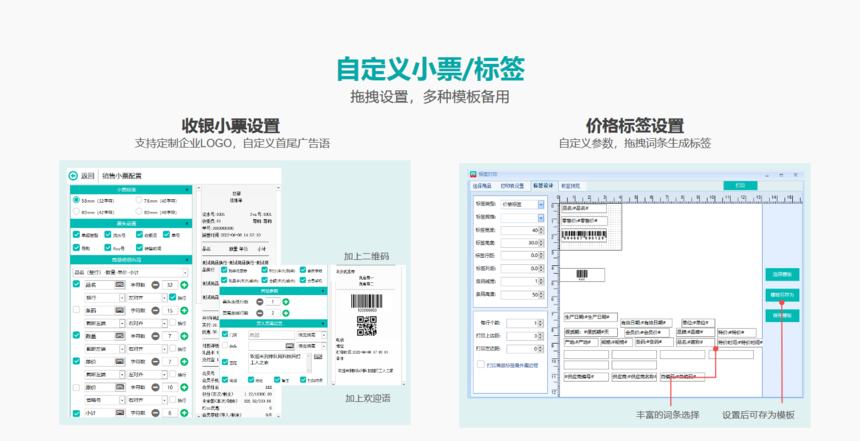Click the 模板另存为 button
This screenshot has height=441, width=860.
782,295
